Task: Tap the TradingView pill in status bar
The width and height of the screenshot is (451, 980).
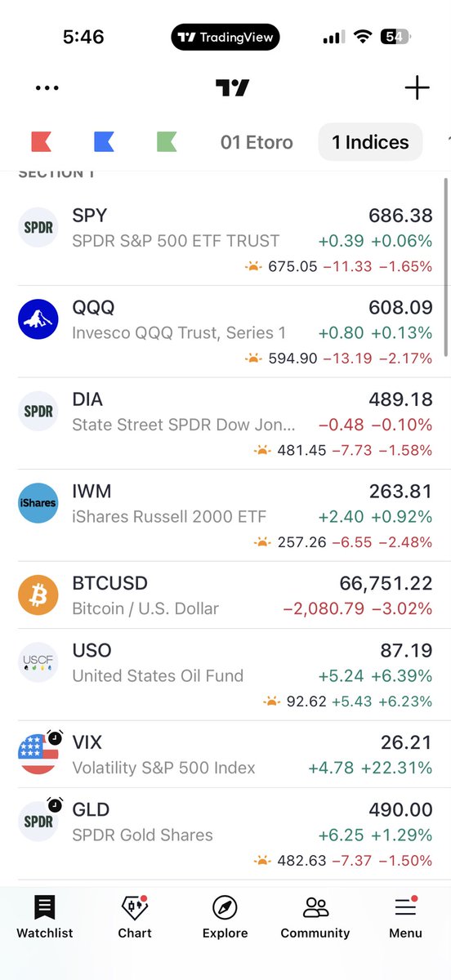Action: [x=225, y=37]
